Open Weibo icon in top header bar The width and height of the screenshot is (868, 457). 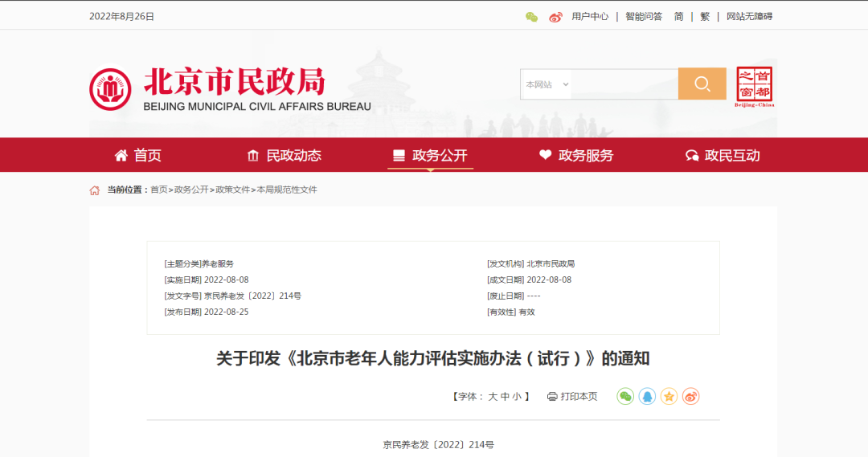(x=555, y=17)
